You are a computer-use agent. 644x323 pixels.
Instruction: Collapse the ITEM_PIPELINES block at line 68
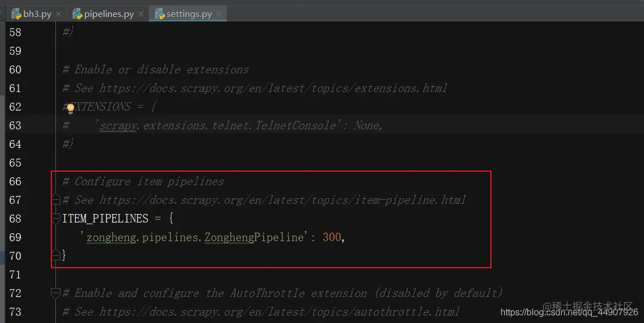point(56,219)
